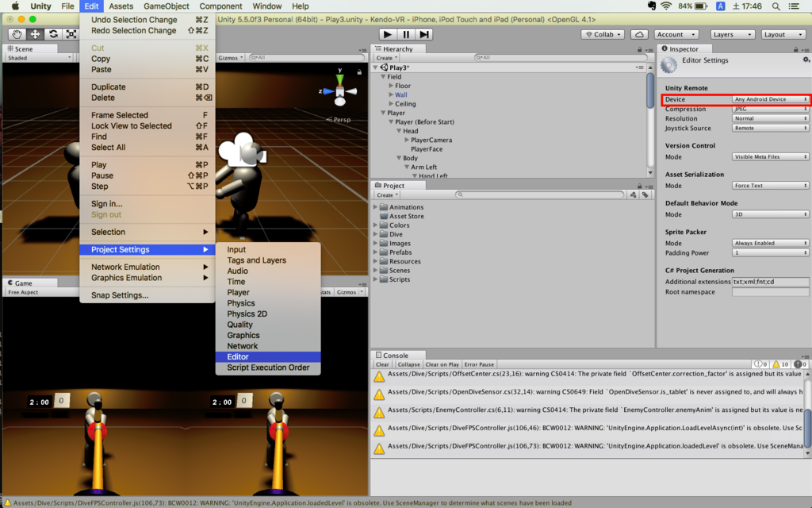
Task: Open Version Control Mode dropdown
Action: 770,156
